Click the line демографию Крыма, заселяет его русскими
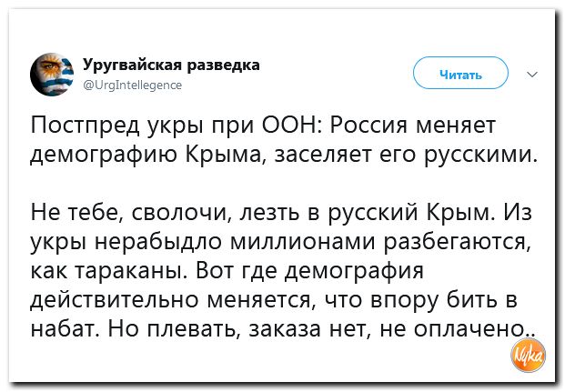Viewport: 565px width, 392px height. pyautogui.click(x=283, y=156)
